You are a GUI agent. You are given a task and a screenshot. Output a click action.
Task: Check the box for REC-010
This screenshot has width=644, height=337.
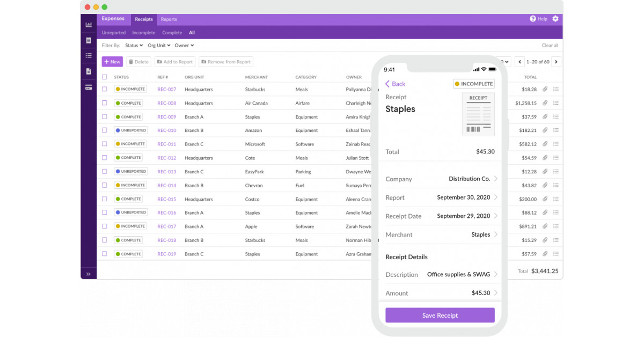coord(105,130)
